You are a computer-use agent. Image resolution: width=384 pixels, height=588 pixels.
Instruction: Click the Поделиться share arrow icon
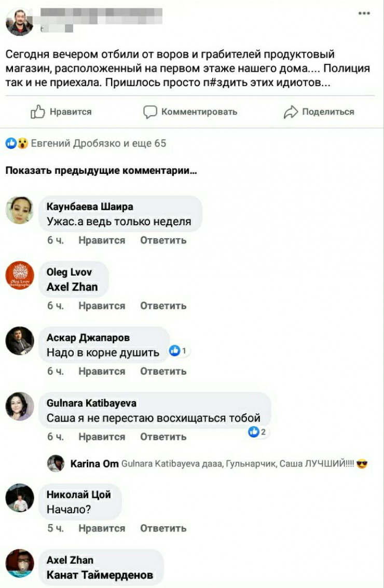[291, 112]
